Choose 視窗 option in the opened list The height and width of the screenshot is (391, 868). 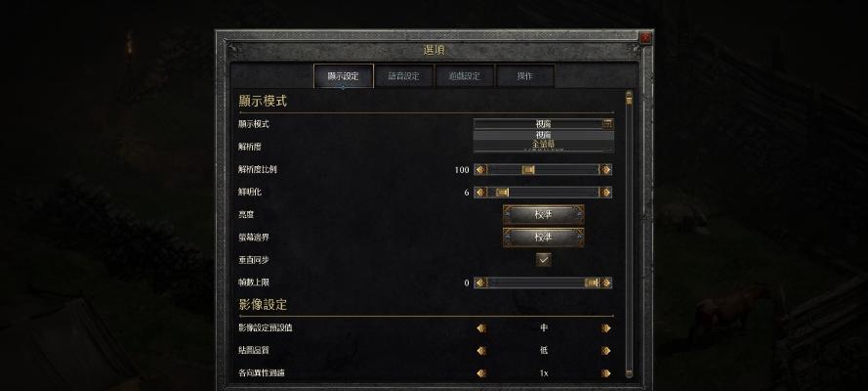pyautogui.click(x=544, y=135)
